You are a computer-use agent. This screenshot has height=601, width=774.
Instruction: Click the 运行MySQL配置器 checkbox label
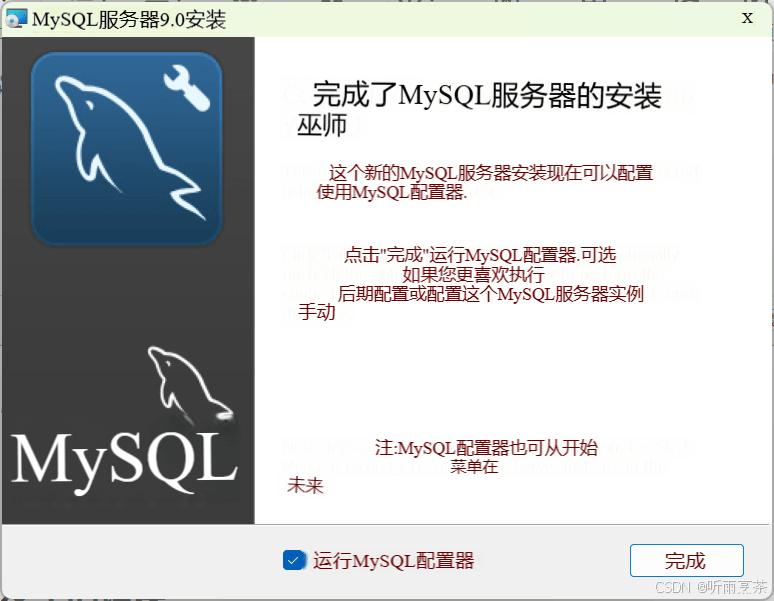click(393, 561)
